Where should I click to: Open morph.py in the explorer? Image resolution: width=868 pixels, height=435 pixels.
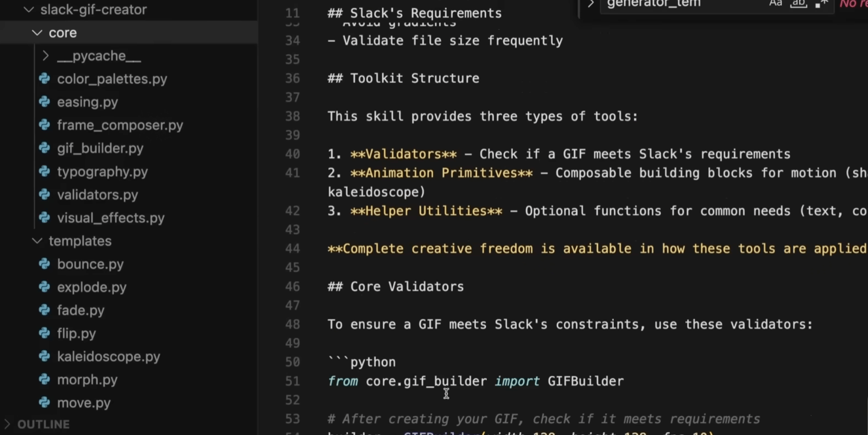pos(87,379)
